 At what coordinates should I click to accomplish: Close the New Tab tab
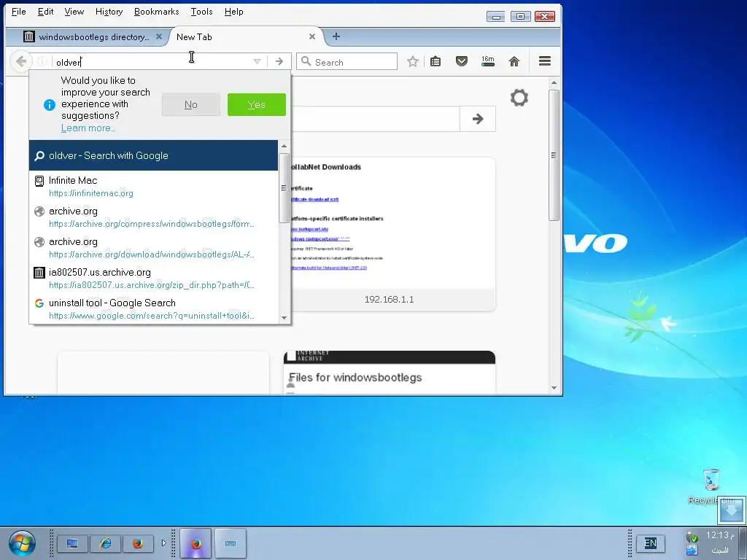click(312, 36)
